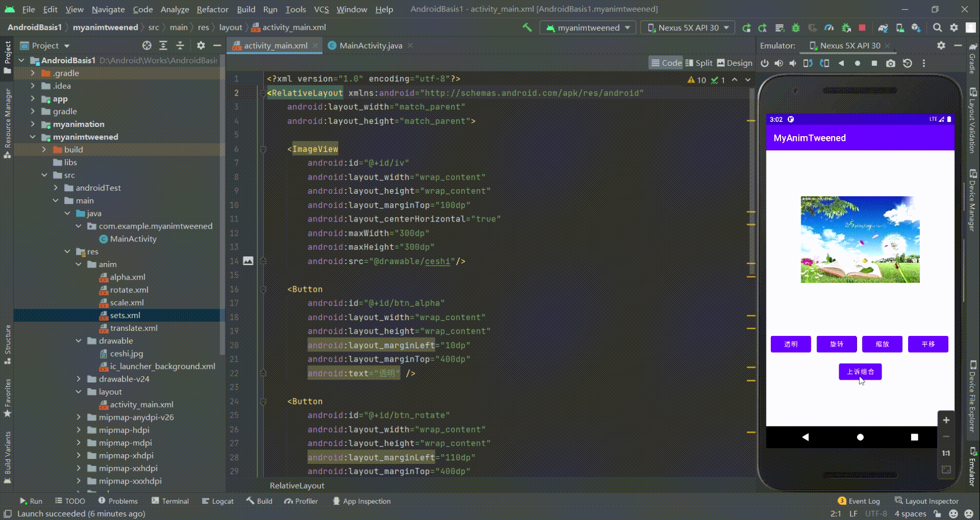Expand the app module node

point(33,99)
